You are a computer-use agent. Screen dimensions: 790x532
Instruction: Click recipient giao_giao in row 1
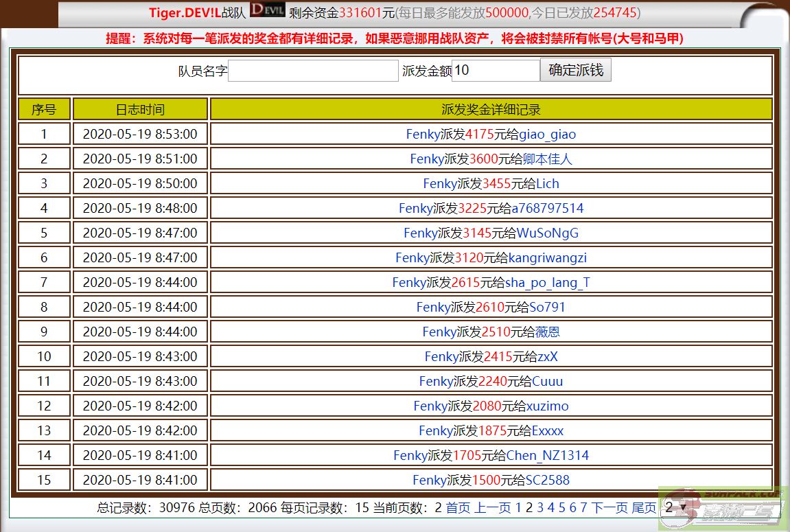point(548,135)
